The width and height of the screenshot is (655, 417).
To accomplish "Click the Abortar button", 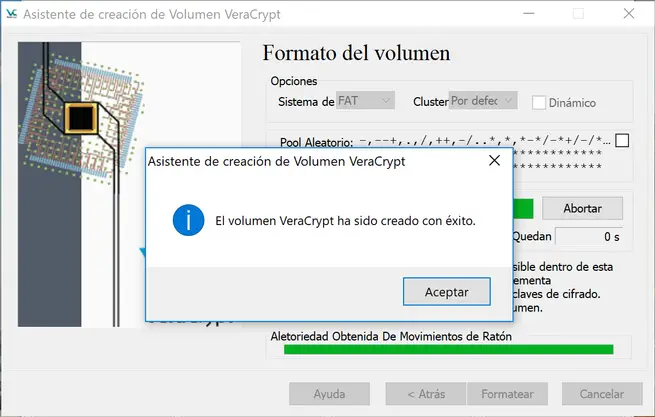I will (x=582, y=208).
